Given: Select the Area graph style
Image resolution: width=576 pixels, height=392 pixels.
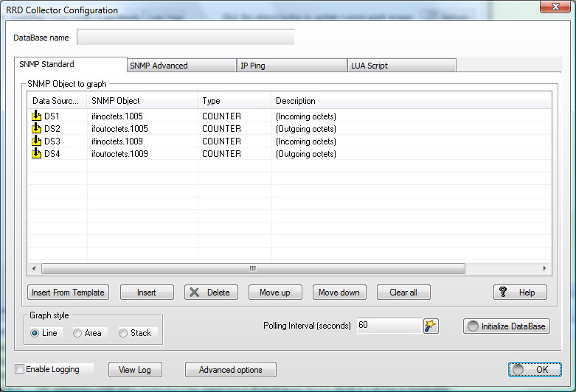Looking at the screenshot, I should click(77, 333).
